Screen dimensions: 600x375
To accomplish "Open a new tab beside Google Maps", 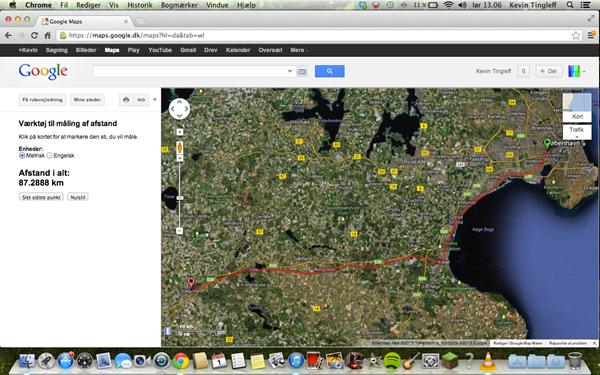I will (x=140, y=21).
